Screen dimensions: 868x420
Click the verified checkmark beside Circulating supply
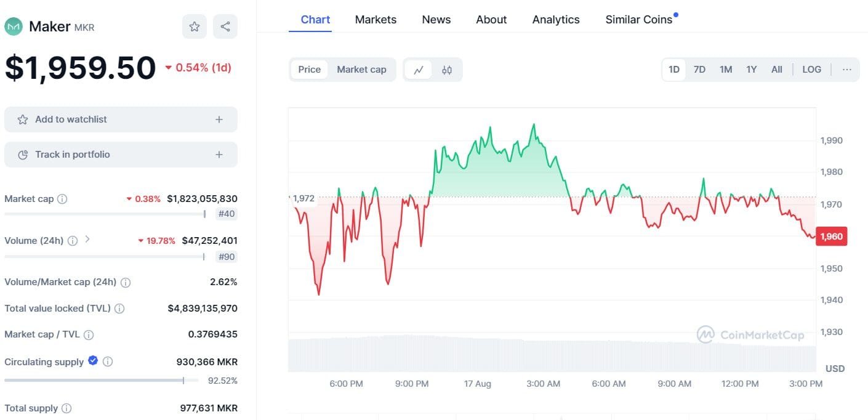pyautogui.click(x=93, y=361)
